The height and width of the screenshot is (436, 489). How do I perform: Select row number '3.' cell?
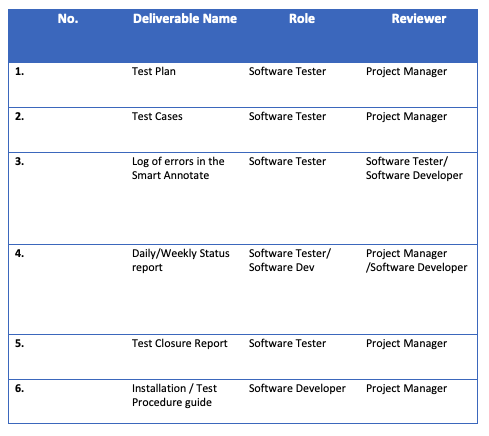pos(19,161)
